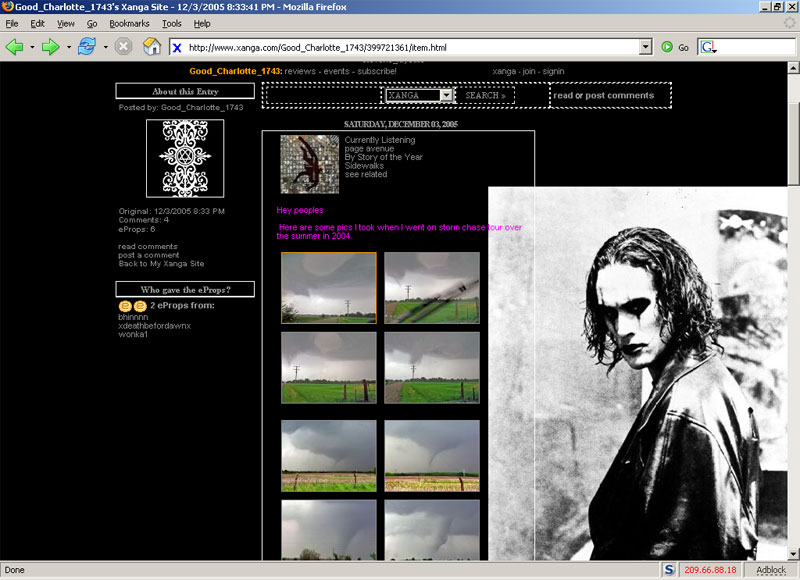The width and height of the screenshot is (800, 580).
Task: Click the album art thumbnail beside Currently Listening
Action: click(x=309, y=164)
